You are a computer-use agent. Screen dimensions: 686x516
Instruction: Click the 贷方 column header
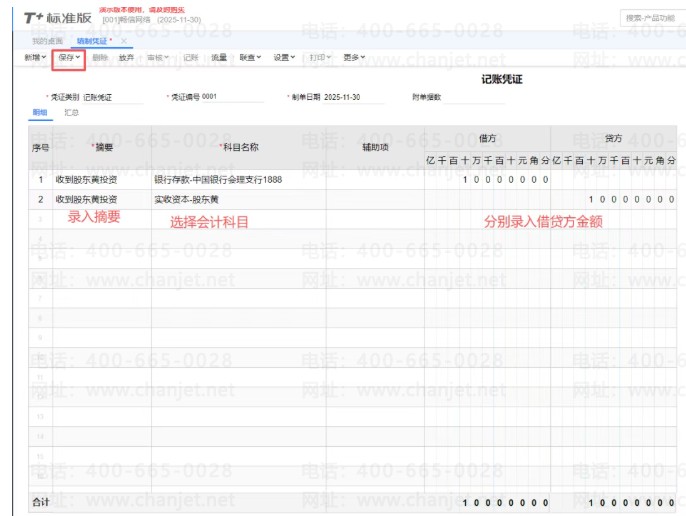[x=613, y=138]
